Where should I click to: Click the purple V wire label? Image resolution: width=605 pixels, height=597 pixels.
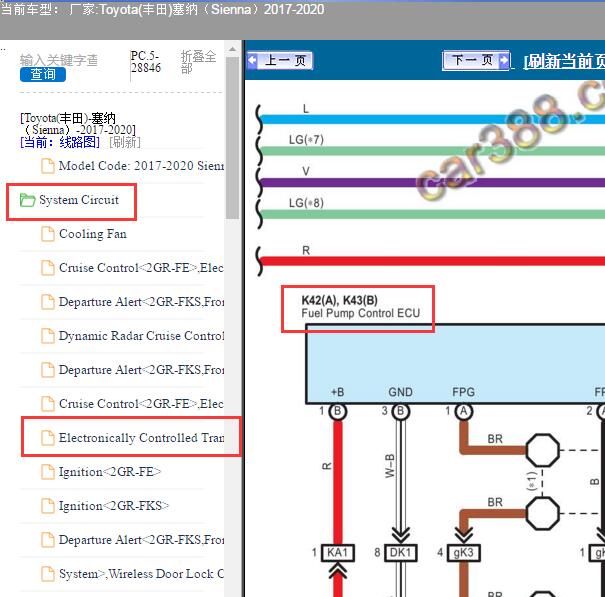coord(306,171)
